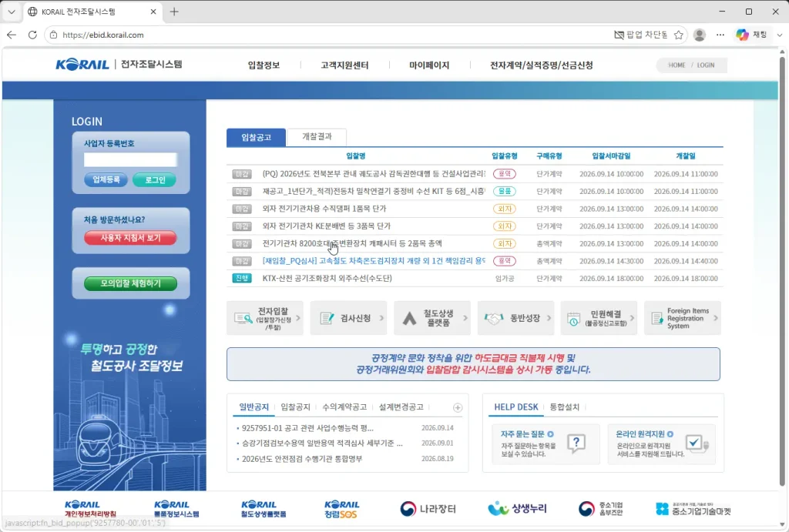Open the 상생누리 footer logo link
Viewport: 789px width, 532px height.
click(517, 509)
